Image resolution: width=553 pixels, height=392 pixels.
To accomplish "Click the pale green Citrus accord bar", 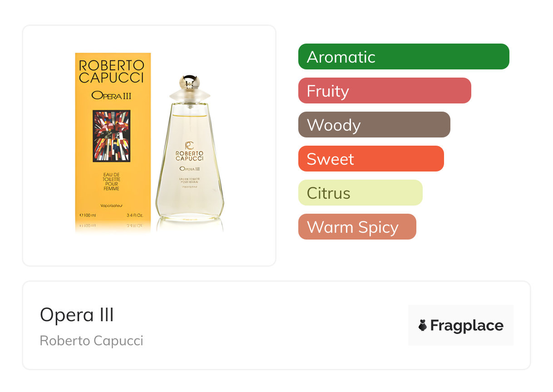I will pyautogui.click(x=360, y=193).
